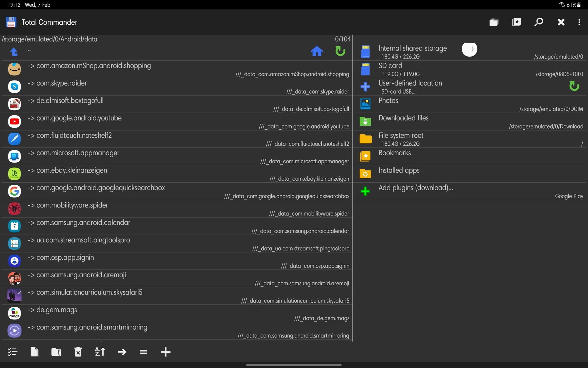
Task: Tap the Samsung calendar app icon
Action: point(14,226)
